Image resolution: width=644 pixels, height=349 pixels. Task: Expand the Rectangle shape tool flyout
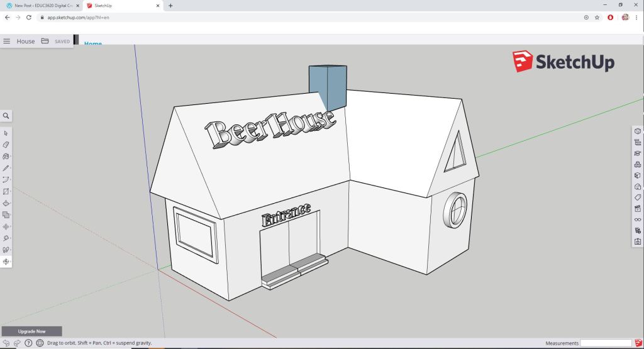(6, 191)
